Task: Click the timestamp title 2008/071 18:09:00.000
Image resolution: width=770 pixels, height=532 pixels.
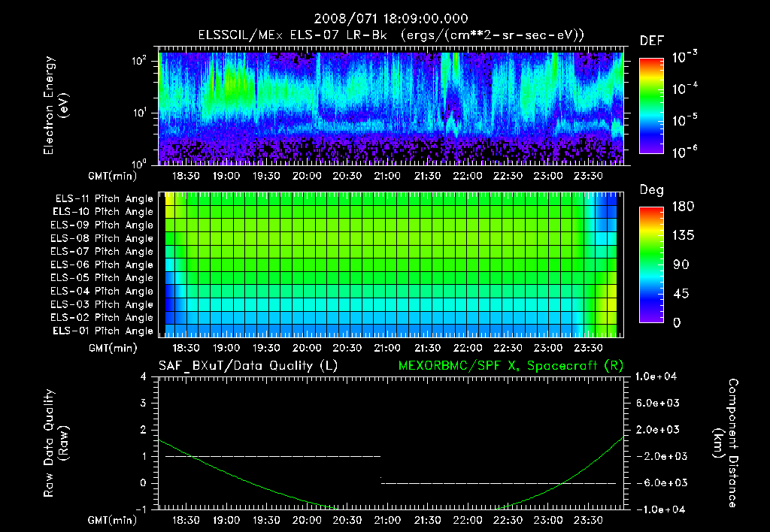Action: [x=391, y=19]
